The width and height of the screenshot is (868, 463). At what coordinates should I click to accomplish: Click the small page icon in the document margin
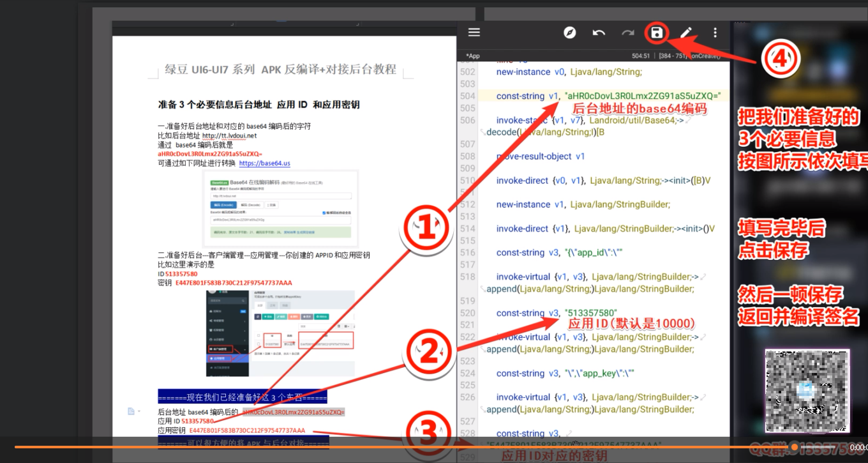tap(131, 412)
